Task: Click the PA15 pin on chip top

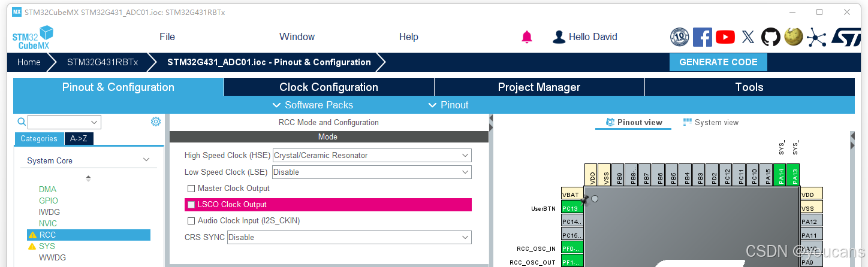Action: pyautogui.click(x=767, y=174)
